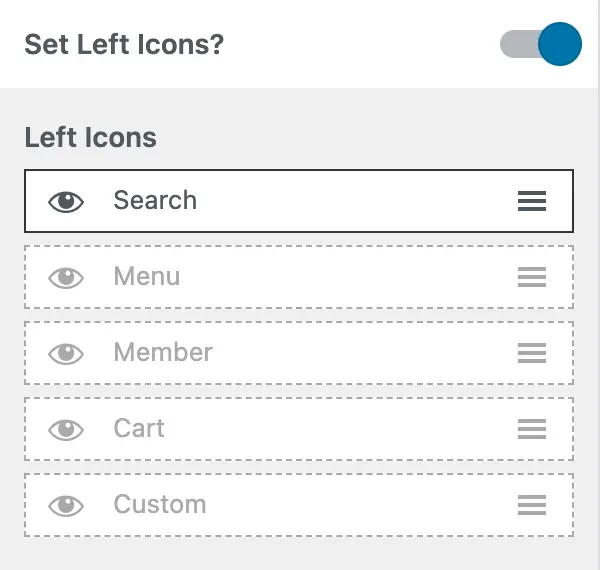600x570 pixels.
Task: Show the Menu item via eye icon
Action: [x=66, y=277]
